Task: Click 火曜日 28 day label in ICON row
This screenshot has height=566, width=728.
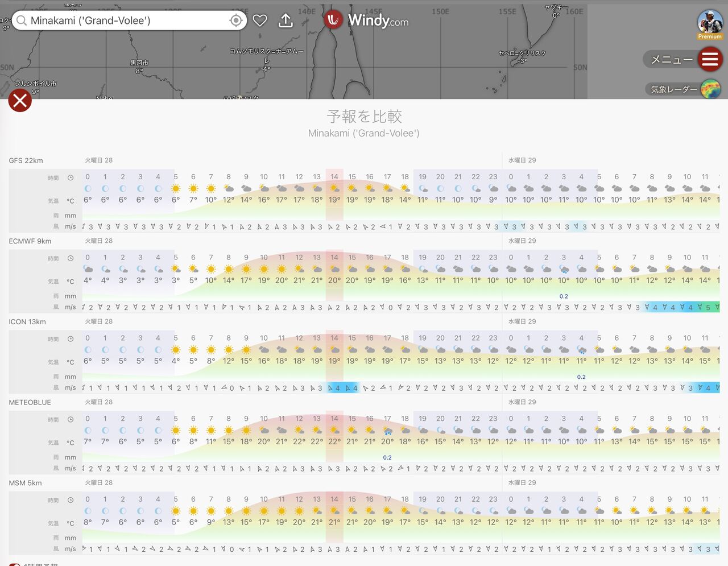Action: click(x=99, y=321)
